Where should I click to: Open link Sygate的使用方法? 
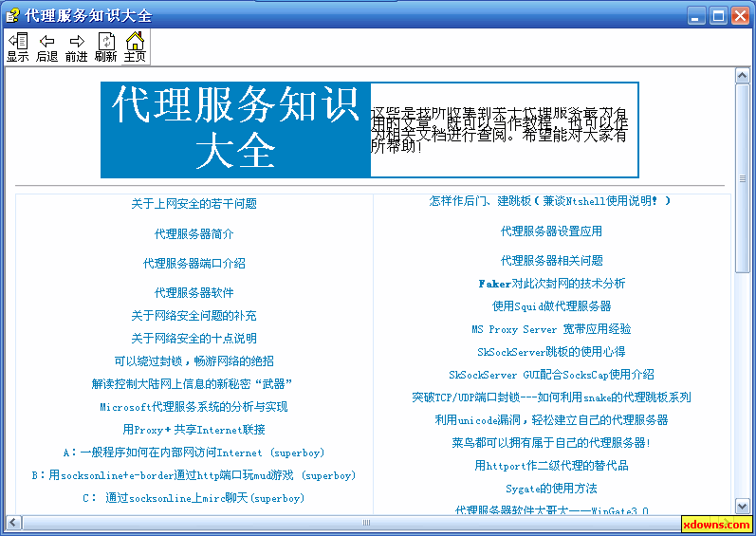[x=551, y=489]
